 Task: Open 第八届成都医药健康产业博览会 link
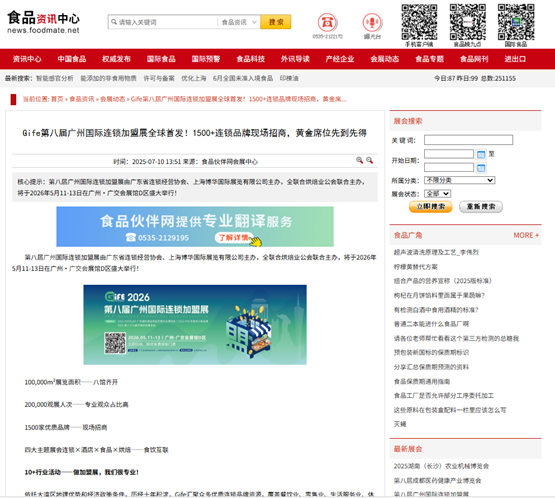pos(437,481)
